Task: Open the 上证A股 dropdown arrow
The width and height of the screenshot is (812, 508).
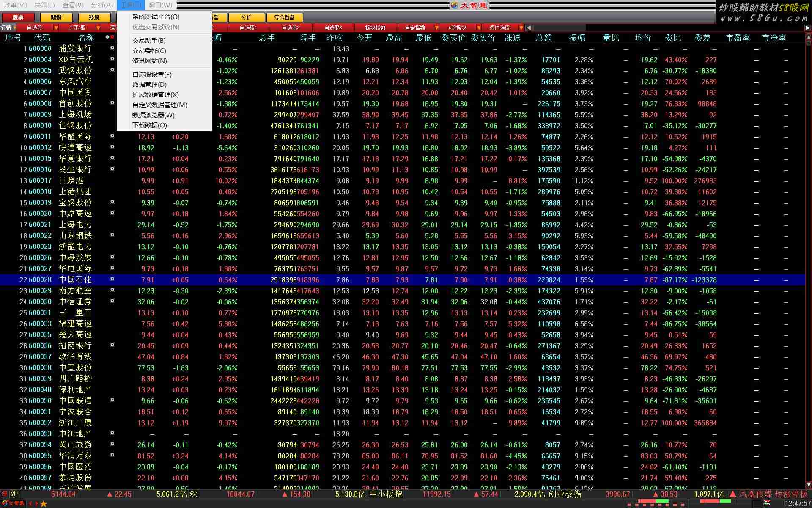Action: coord(98,28)
